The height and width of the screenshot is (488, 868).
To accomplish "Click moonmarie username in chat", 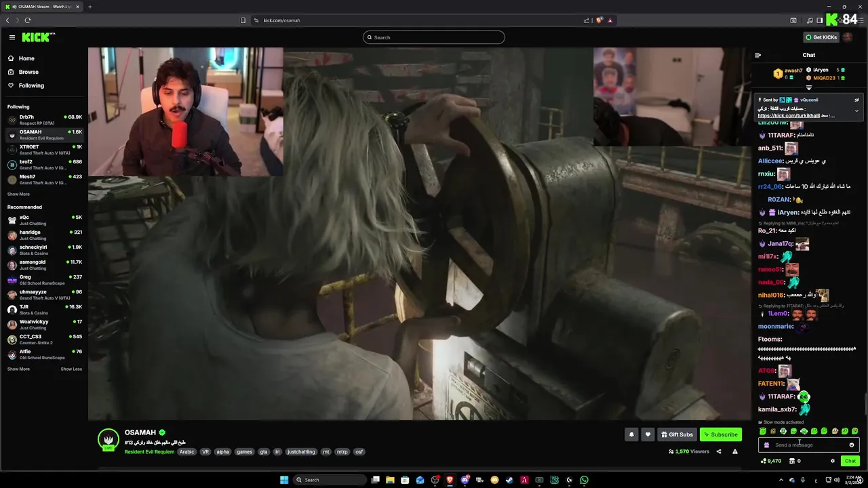I will [775, 326].
